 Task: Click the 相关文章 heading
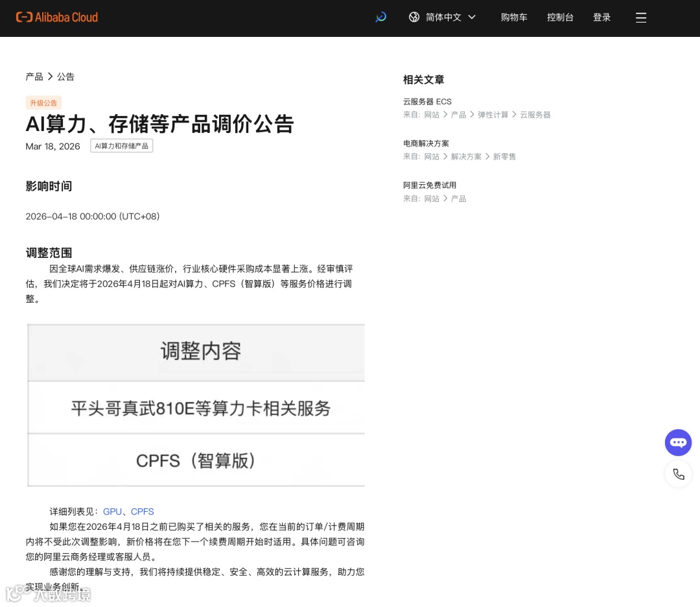point(424,80)
